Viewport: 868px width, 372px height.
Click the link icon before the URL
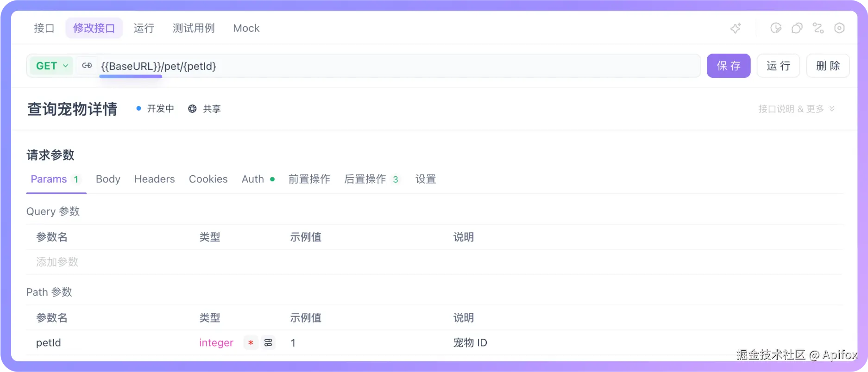click(x=87, y=66)
